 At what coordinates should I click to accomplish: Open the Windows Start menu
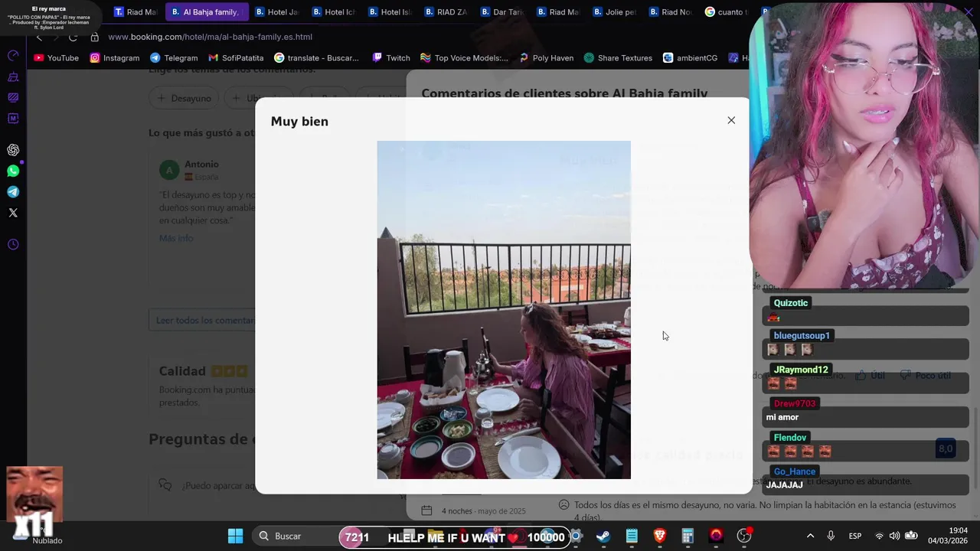(x=235, y=536)
